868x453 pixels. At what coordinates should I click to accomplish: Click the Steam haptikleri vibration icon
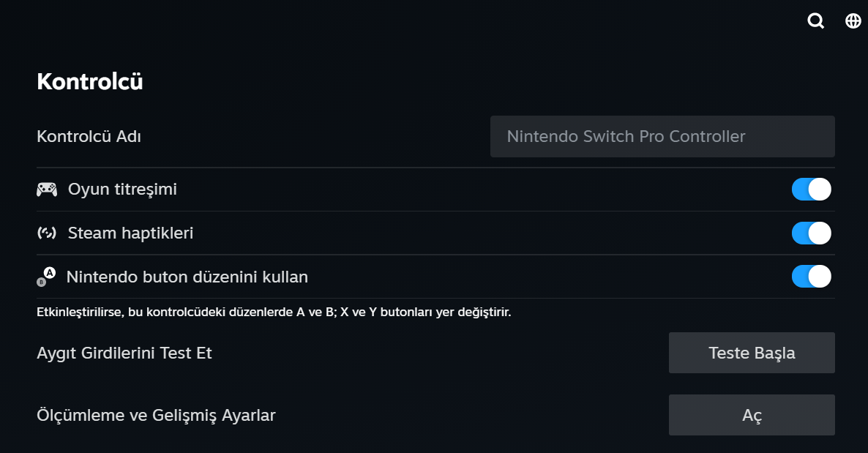tap(47, 233)
